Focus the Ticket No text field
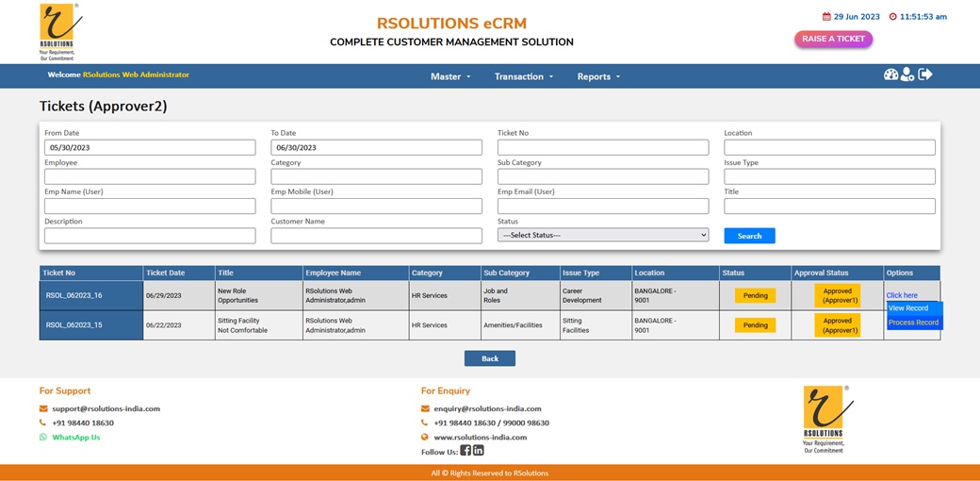Screen dimensions: 980x481 tap(603, 148)
